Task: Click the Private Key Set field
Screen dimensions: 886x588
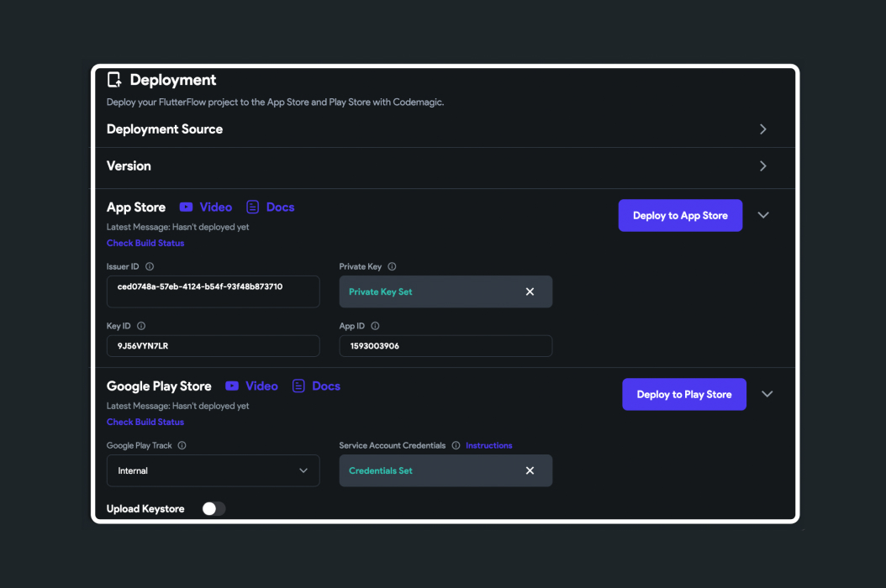Action: coord(446,291)
